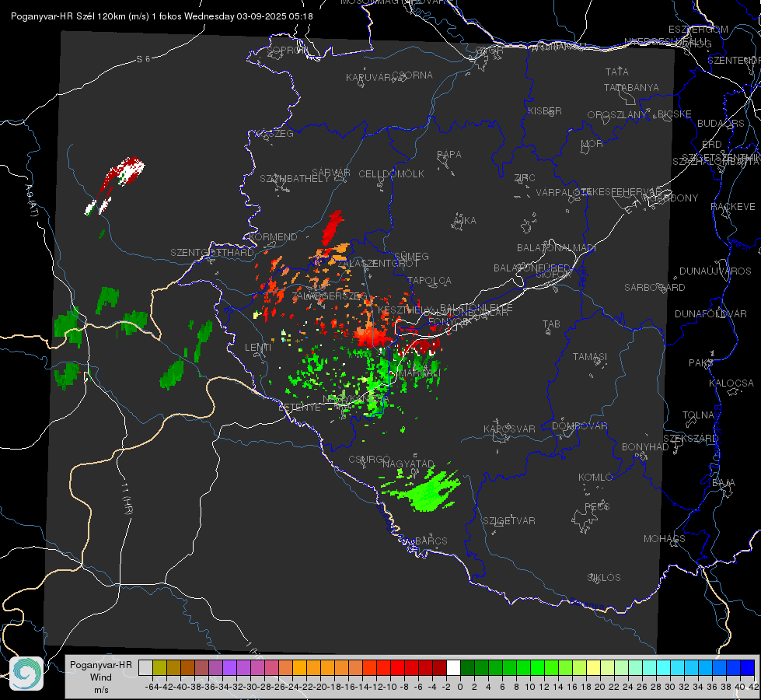Select the AJKA city label
Screen dimensions: 761x700
[465, 221]
